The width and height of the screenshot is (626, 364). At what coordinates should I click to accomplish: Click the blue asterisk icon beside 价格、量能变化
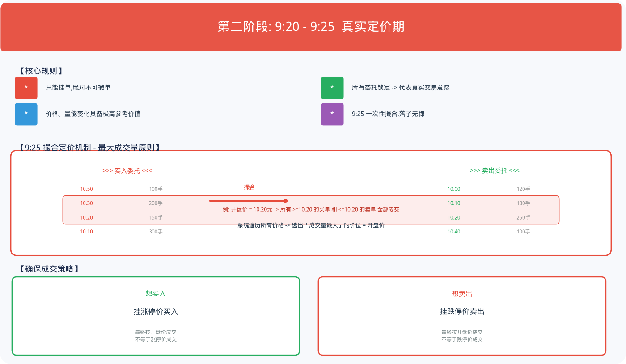(26, 114)
